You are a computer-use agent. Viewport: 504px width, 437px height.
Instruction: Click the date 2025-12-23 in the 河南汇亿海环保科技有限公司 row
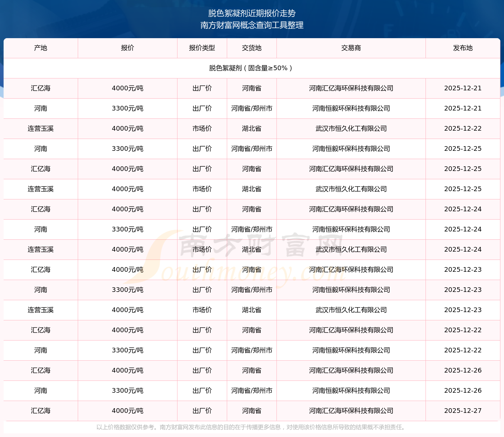[463, 270]
